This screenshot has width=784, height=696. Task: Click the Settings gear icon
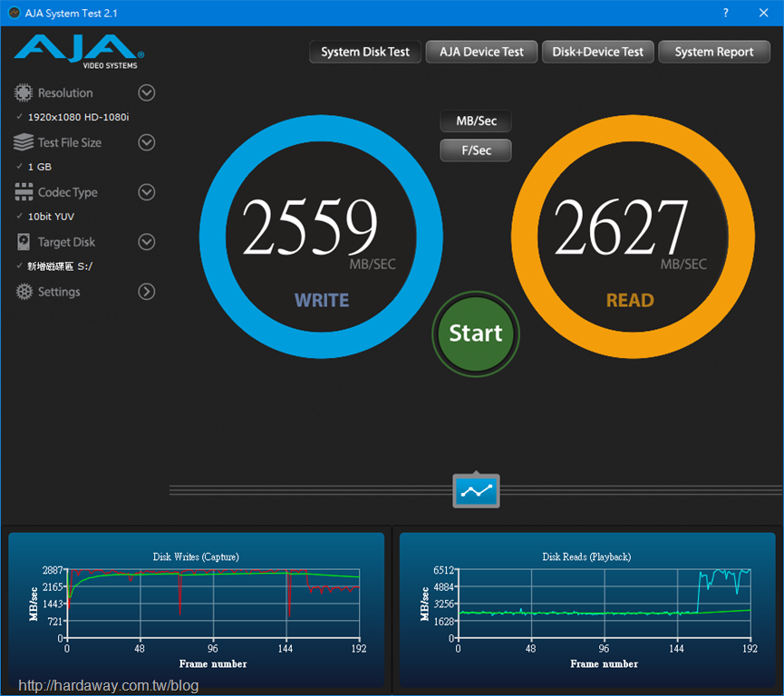pos(24,292)
